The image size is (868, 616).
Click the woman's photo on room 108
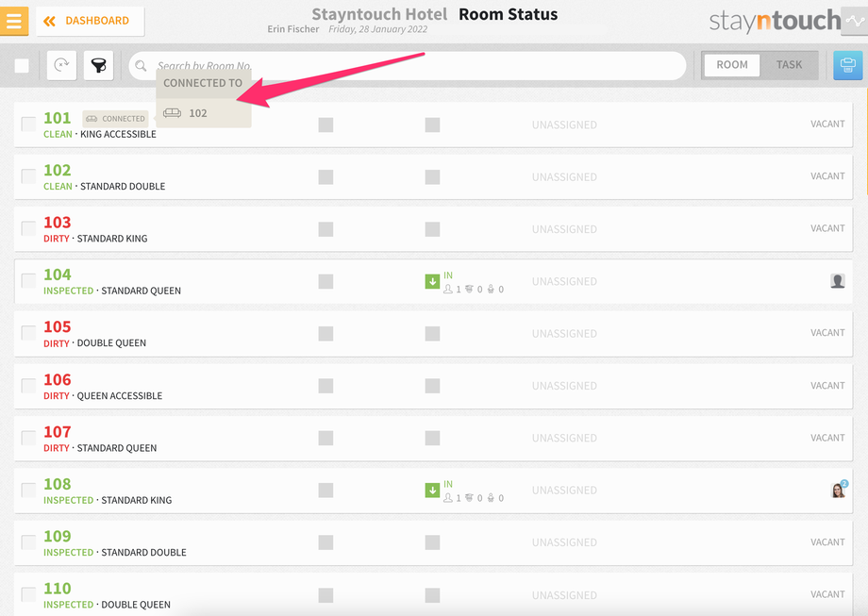(838, 490)
